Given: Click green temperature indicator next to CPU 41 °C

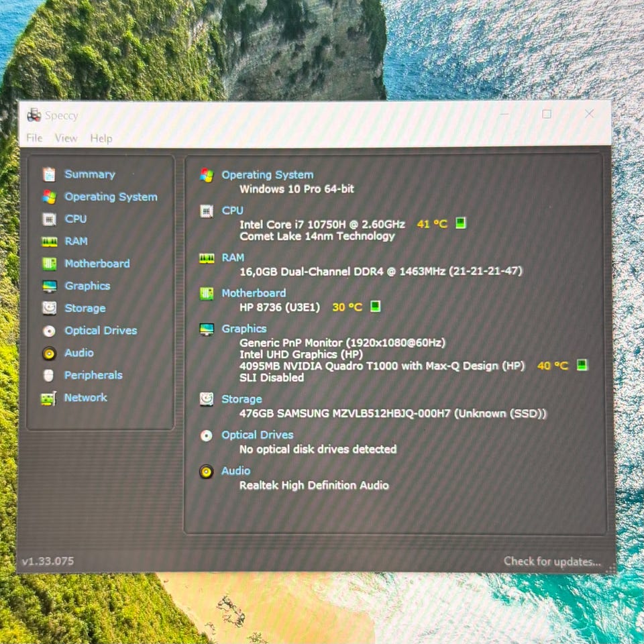Looking at the screenshot, I should [461, 223].
